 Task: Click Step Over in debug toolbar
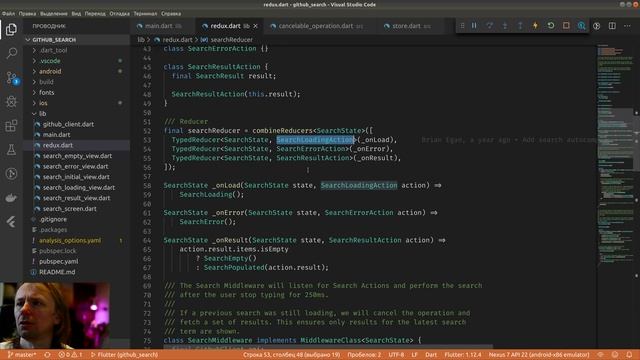[x=489, y=26]
